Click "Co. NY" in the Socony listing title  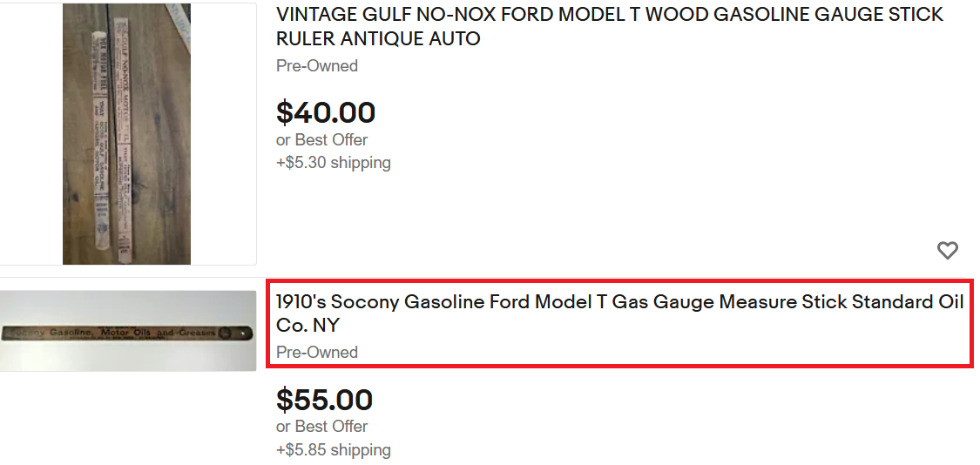point(308,326)
